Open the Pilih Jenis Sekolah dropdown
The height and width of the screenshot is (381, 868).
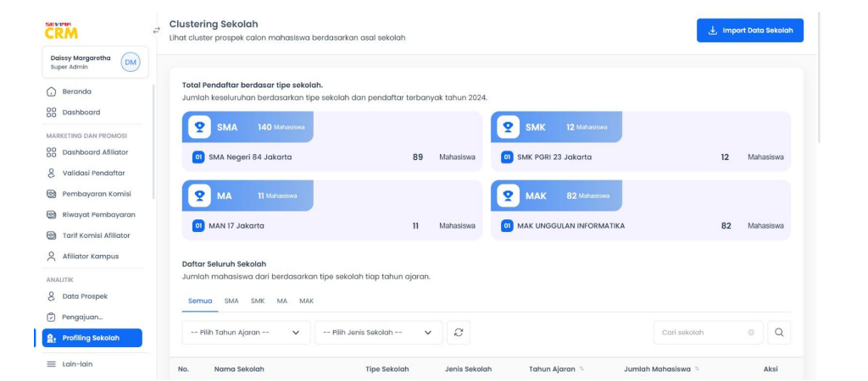click(x=378, y=333)
